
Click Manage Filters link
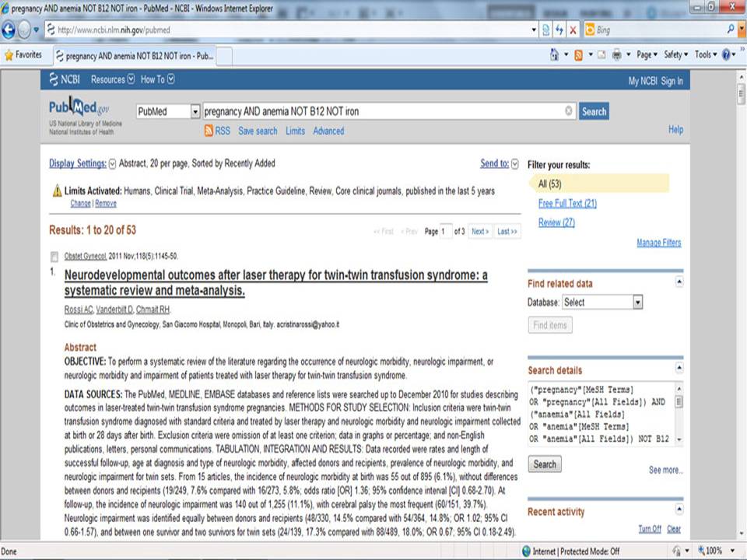659,243
